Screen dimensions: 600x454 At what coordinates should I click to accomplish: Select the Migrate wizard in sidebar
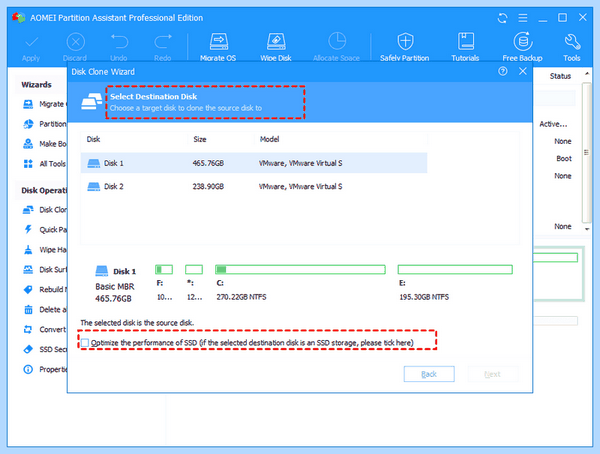click(44, 104)
